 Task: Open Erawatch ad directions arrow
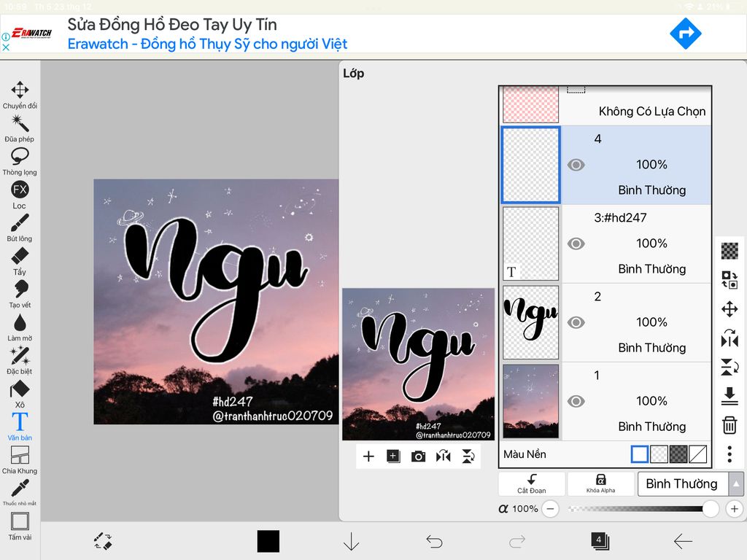tap(686, 34)
